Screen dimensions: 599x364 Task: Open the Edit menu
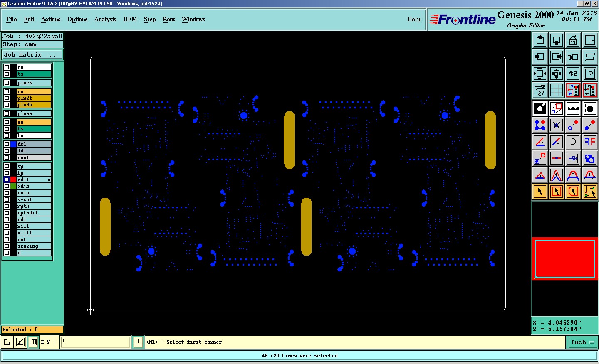click(29, 20)
